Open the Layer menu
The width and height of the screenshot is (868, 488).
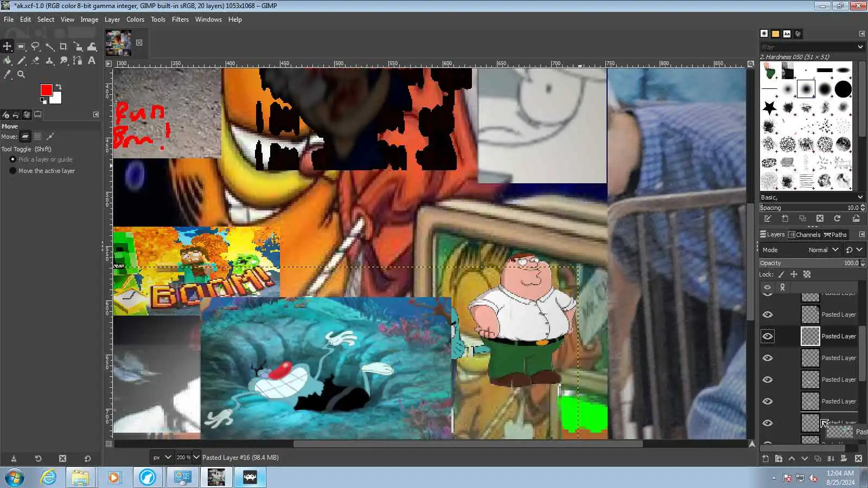point(112,20)
